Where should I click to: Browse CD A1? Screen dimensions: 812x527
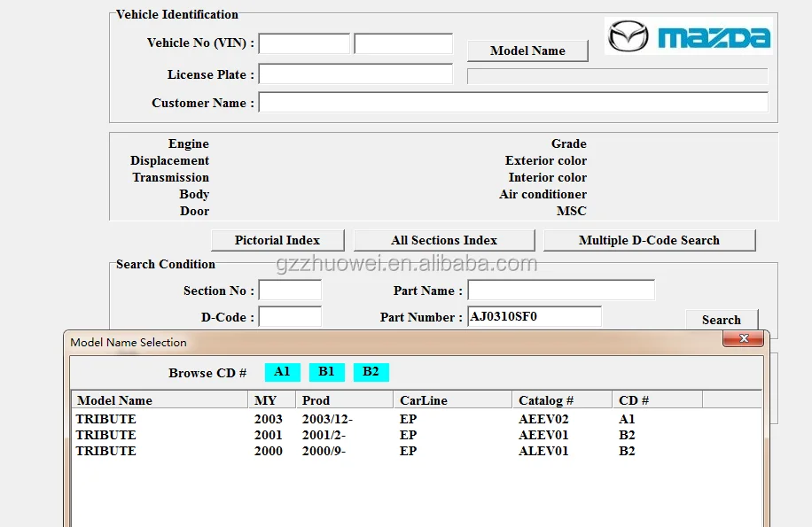click(x=282, y=372)
